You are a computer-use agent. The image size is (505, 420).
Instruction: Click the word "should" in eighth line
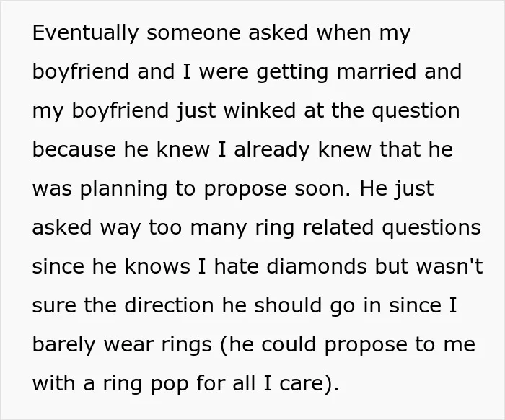point(288,305)
